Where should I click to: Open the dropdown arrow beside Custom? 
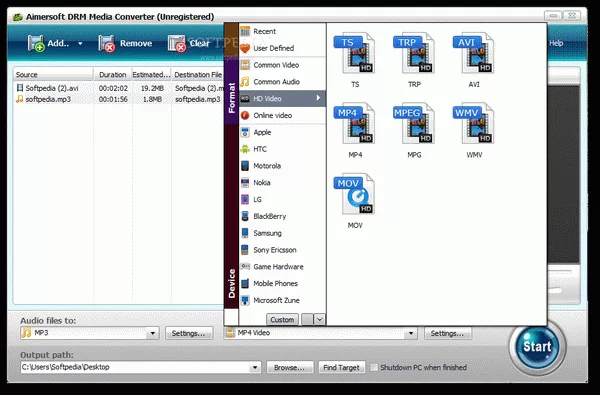click(x=320, y=319)
